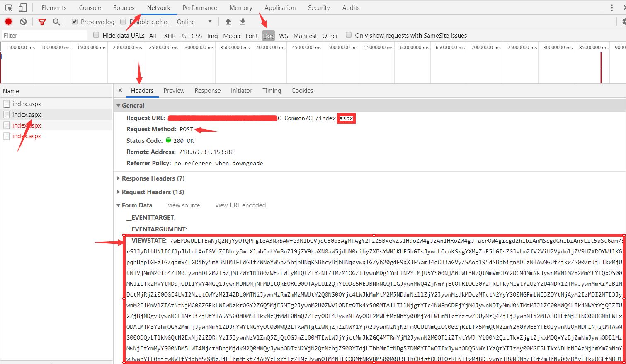
Task: Open the Response tab of request details
Action: (207, 91)
